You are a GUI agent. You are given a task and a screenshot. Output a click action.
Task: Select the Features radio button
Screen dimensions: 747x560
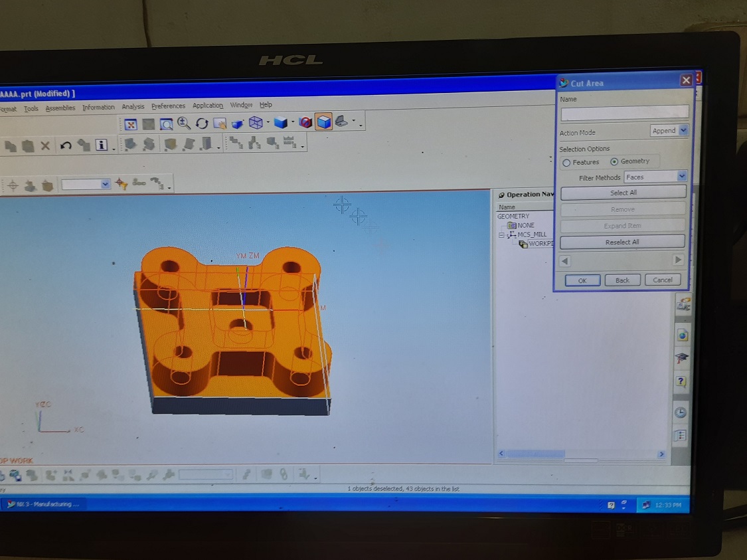tap(566, 163)
